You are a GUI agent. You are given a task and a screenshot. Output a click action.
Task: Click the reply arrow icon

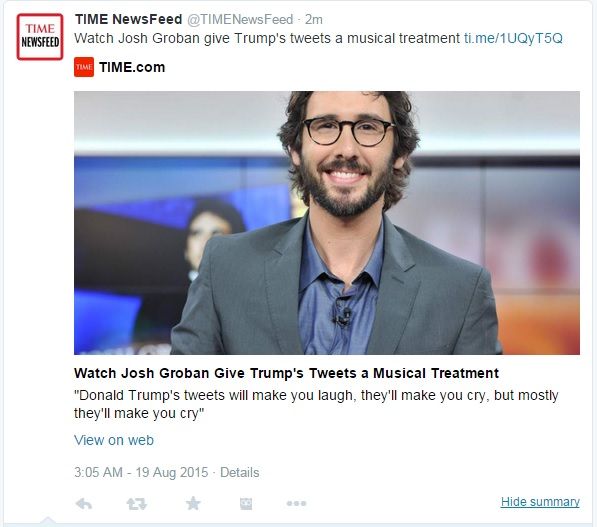point(84,504)
